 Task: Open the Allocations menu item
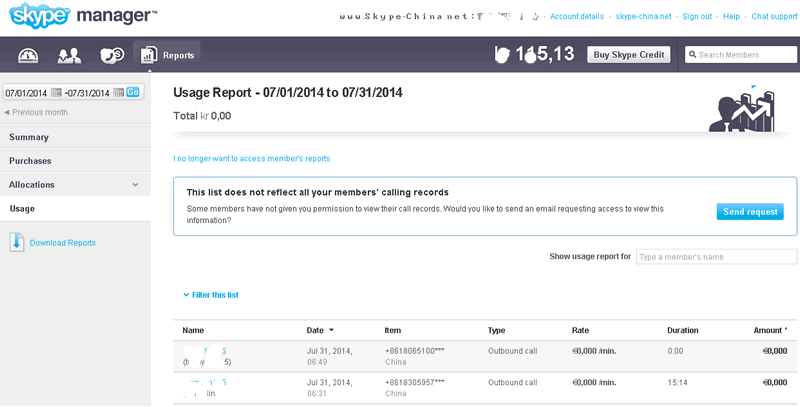pyautogui.click(x=75, y=185)
